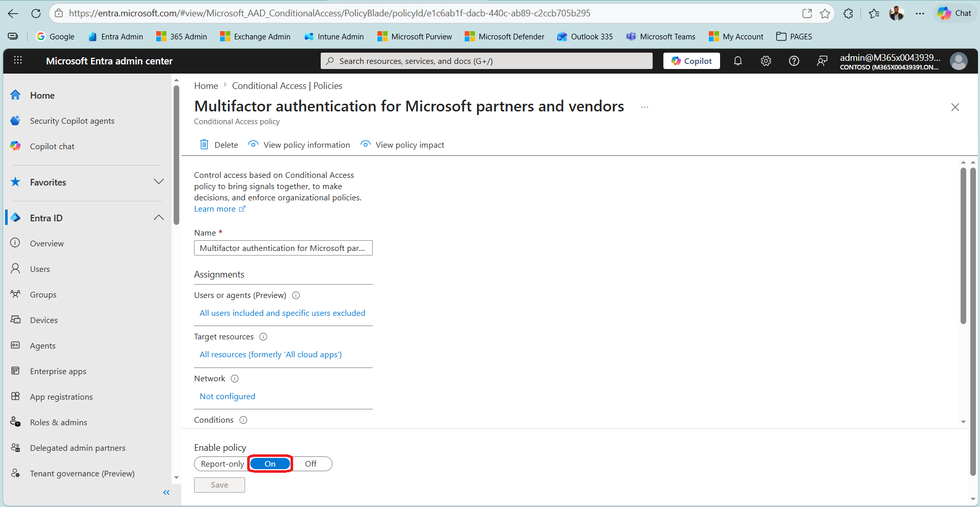Open the Outlook 335 bookmark

point(585,36)
